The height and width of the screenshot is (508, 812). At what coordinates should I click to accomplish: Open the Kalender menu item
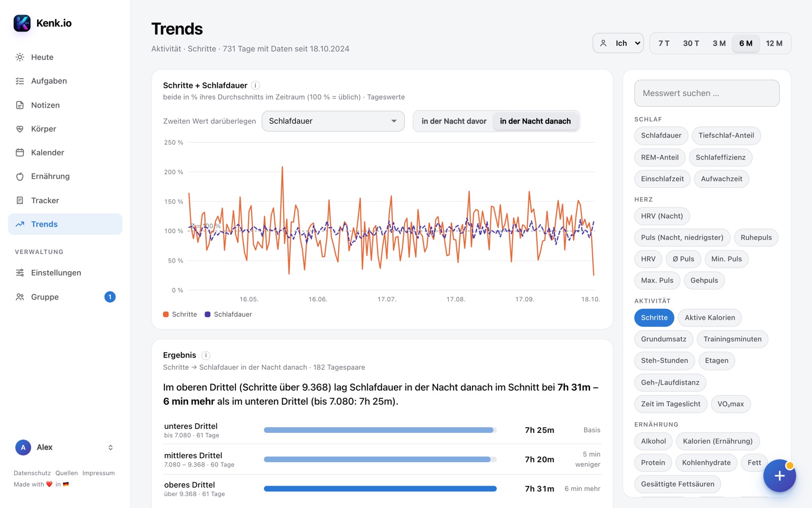[x=65, y=152]
